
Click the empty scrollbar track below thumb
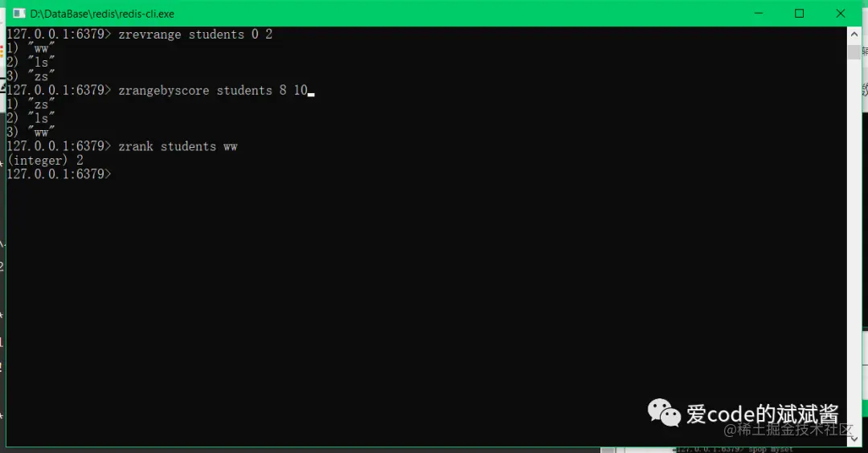(x=854, y=243)
